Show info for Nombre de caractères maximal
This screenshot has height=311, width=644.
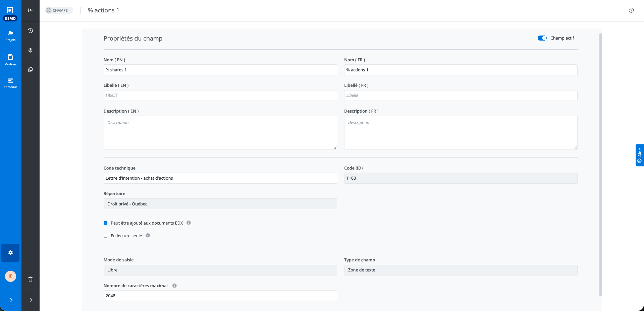(174, 286)
